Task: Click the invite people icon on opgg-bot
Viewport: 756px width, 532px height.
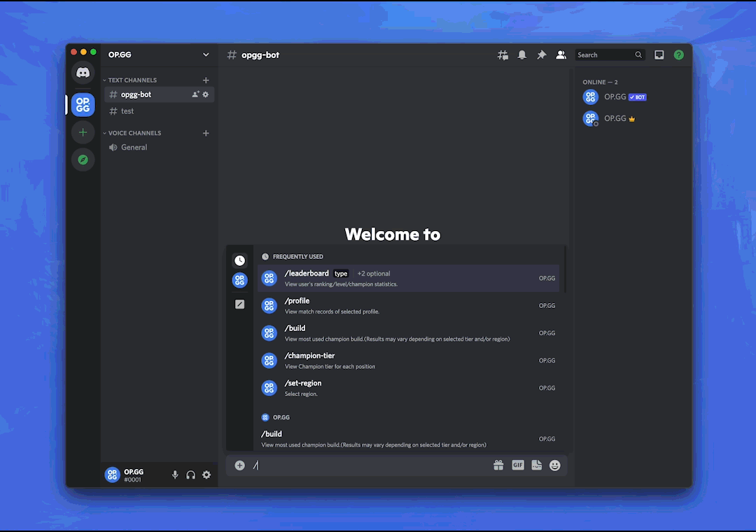Action: click(x=195, y=94)
